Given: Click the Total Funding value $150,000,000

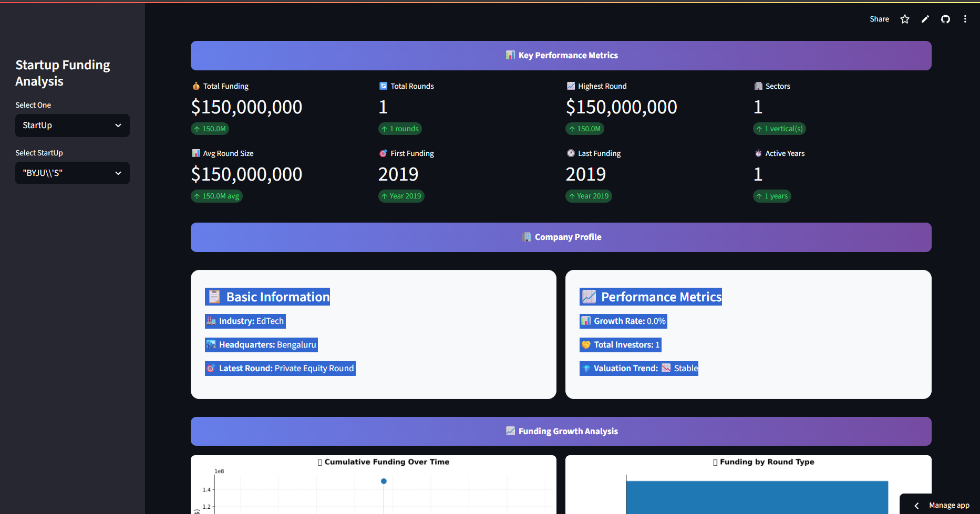Looking at the screenshot, I should [x=246, y=107].
